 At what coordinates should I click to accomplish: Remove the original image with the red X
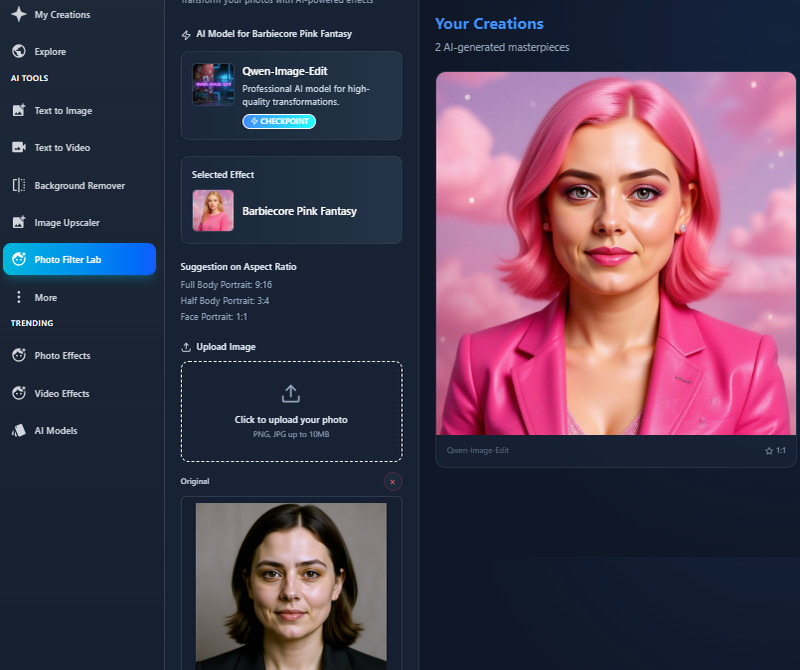pos(392,482)
